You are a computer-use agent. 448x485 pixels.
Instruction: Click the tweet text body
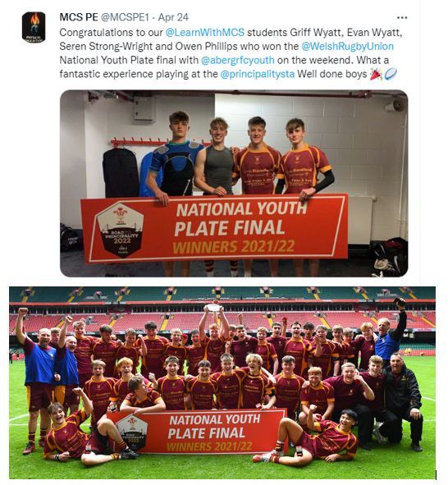(231, 53)
